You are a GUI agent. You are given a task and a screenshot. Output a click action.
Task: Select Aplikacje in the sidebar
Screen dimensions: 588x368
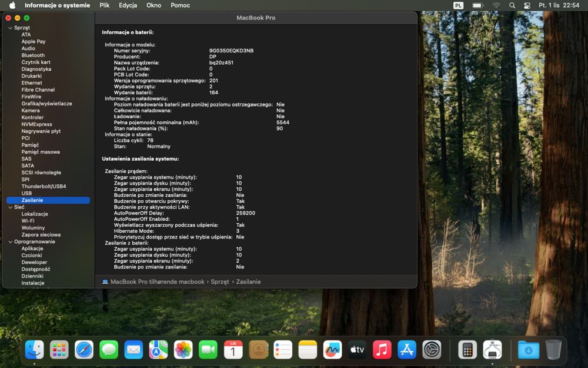(32, 248)
